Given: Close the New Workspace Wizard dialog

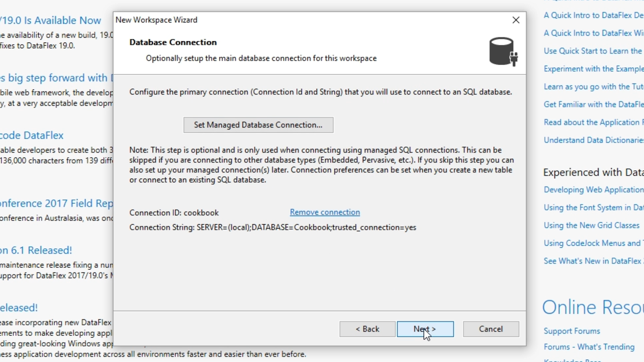Looking at the screenshot, I should click(x=516, y=20).
